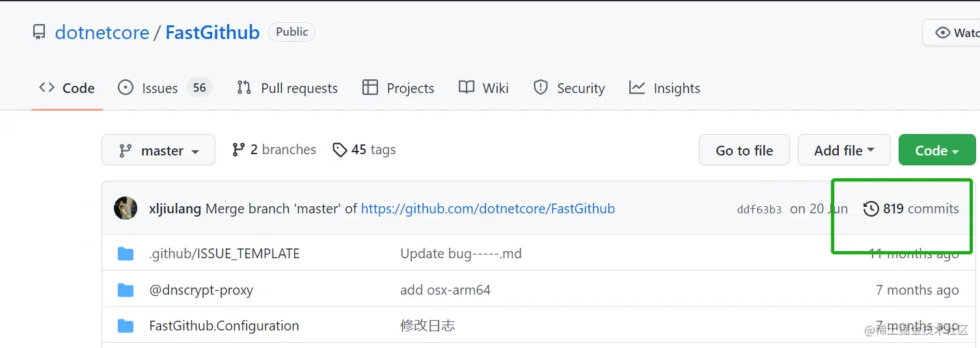
Task: Click the Security shield icon
Action: point(541,87)
